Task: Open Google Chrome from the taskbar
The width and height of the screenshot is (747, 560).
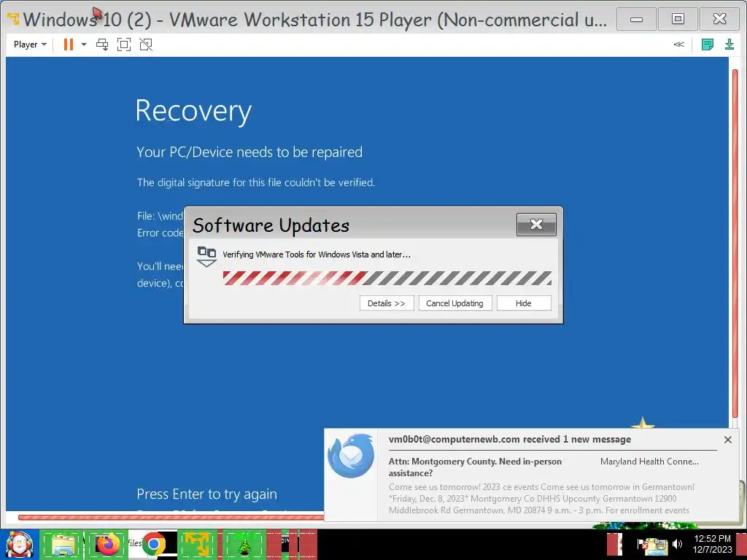Action: click(x=153, y=544)
